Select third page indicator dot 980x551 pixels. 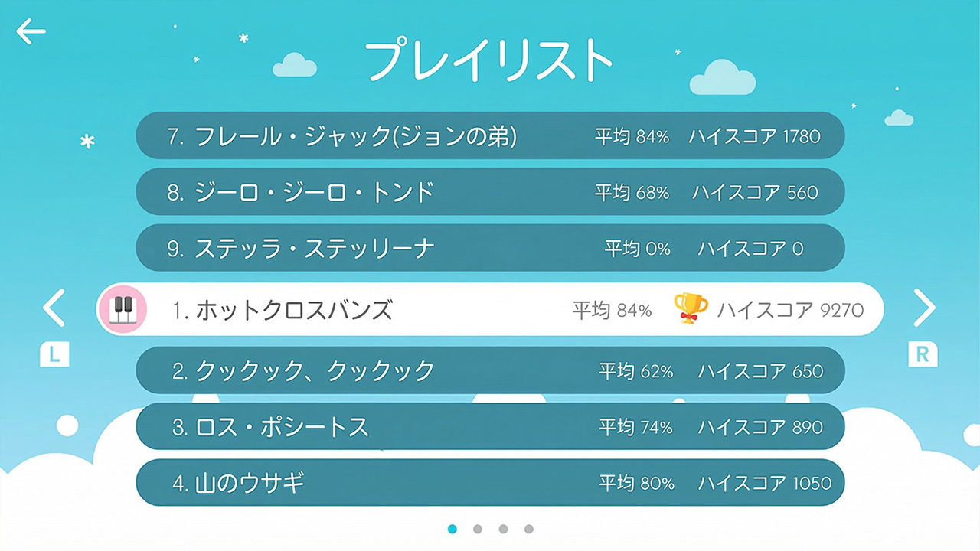pyautogui.click(x=503, y=529)
